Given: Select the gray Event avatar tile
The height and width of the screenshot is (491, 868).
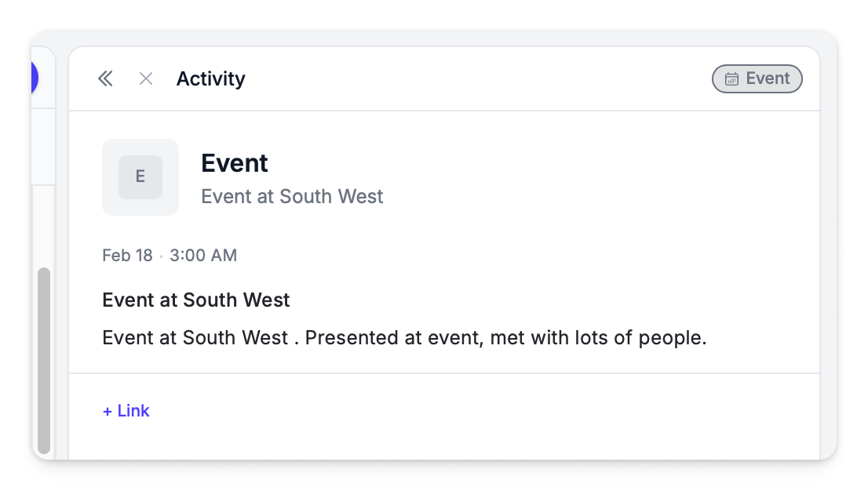Looking at the screenshot, I should (x=140, y=176).
